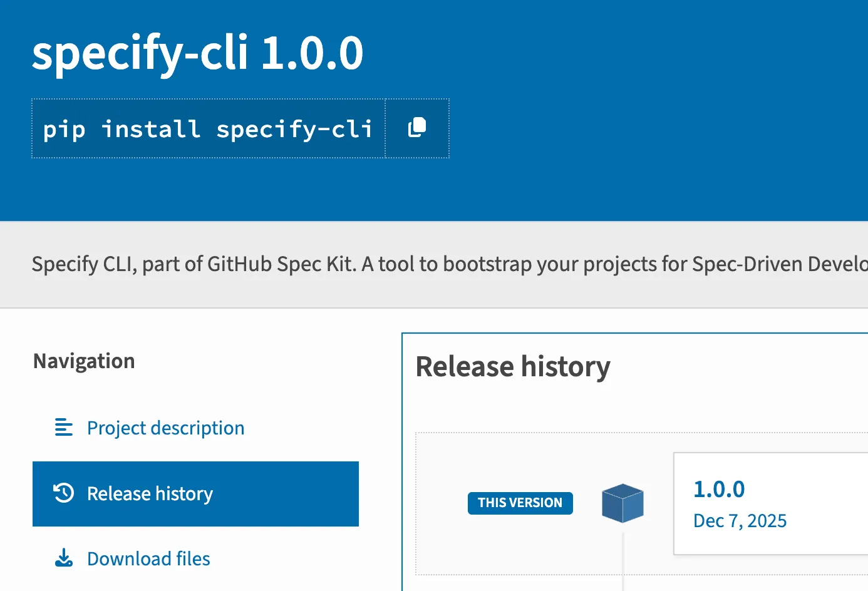Click the Navigation section heading
The image size is (868, 591).
click(x=84, y=361)
